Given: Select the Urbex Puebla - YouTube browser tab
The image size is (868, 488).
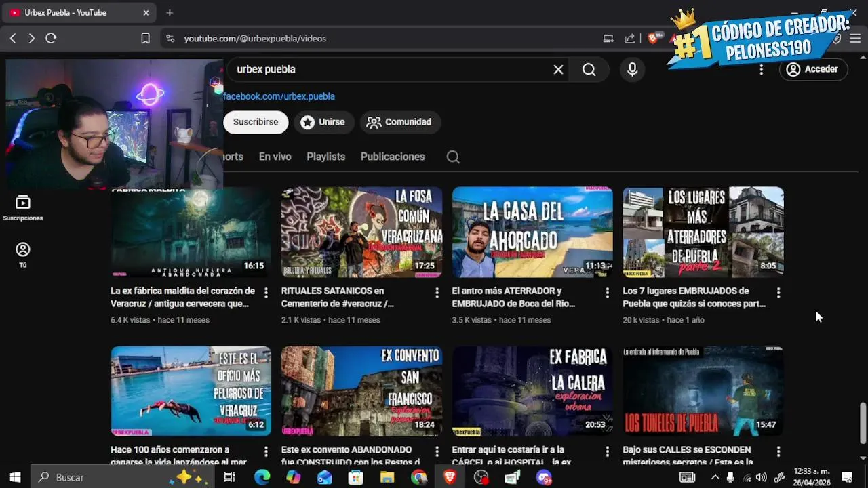Looking at the screenshot, I should point(80,12).
